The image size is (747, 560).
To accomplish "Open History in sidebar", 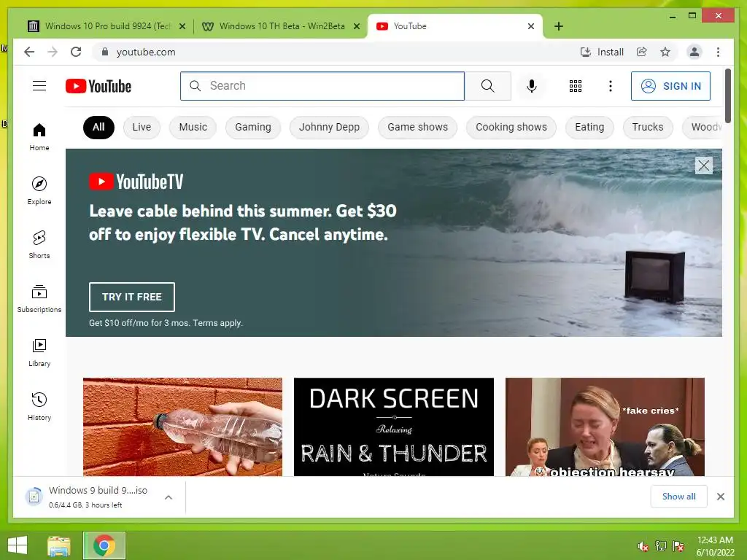I will pos(39,406).
